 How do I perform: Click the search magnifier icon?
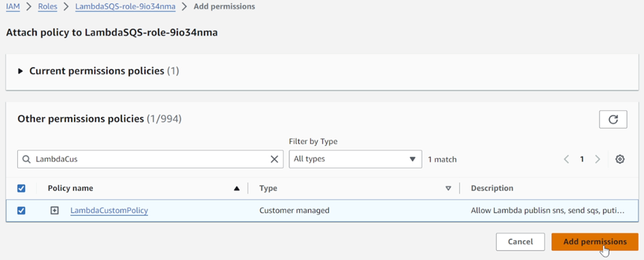(26, 159)
